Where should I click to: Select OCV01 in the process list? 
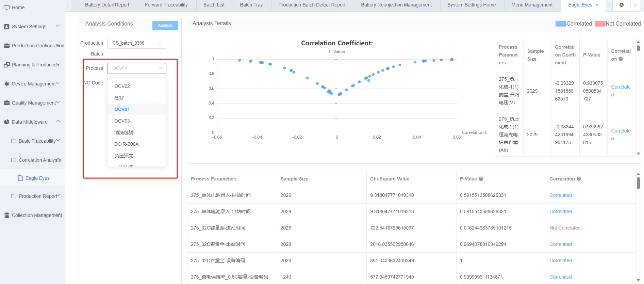137,109
